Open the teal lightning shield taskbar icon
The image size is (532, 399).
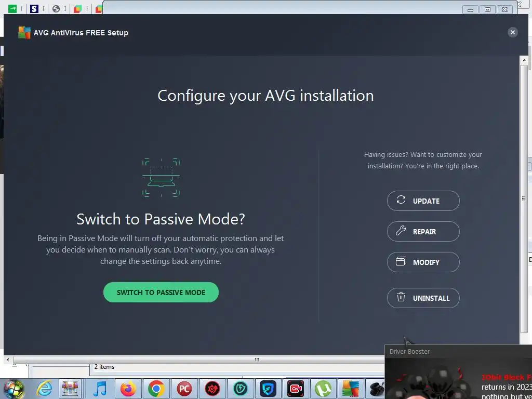[x=240, y=389]
